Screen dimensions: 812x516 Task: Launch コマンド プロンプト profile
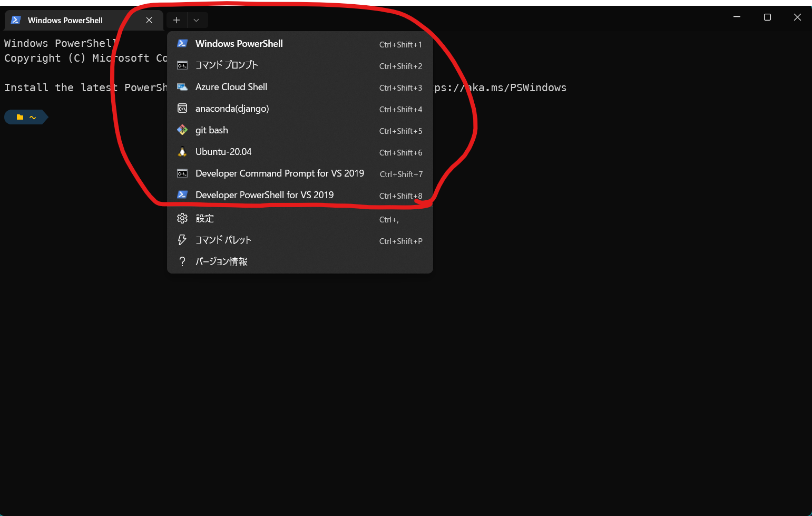(x=300, y=65)
